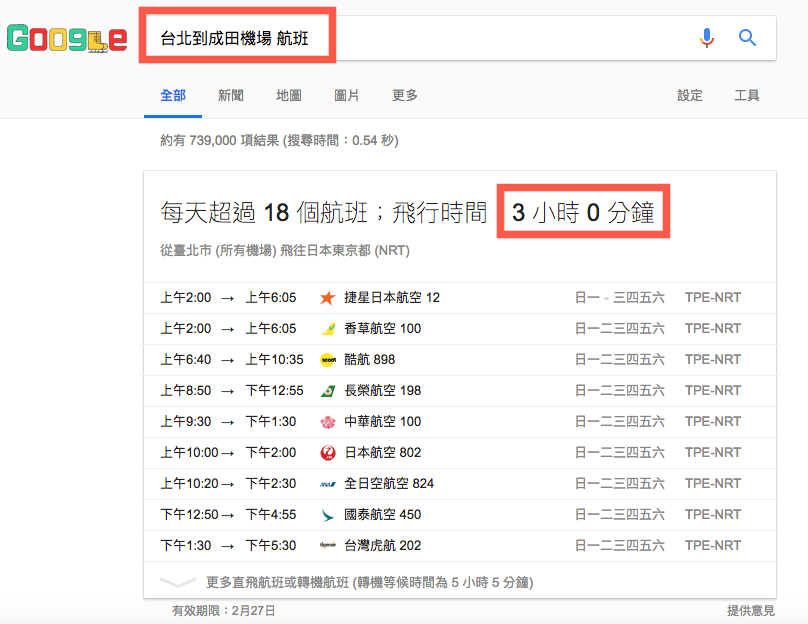Select 香草航空 100 flight row
Viewport: 808px width, 624px height.
point(460,329)
